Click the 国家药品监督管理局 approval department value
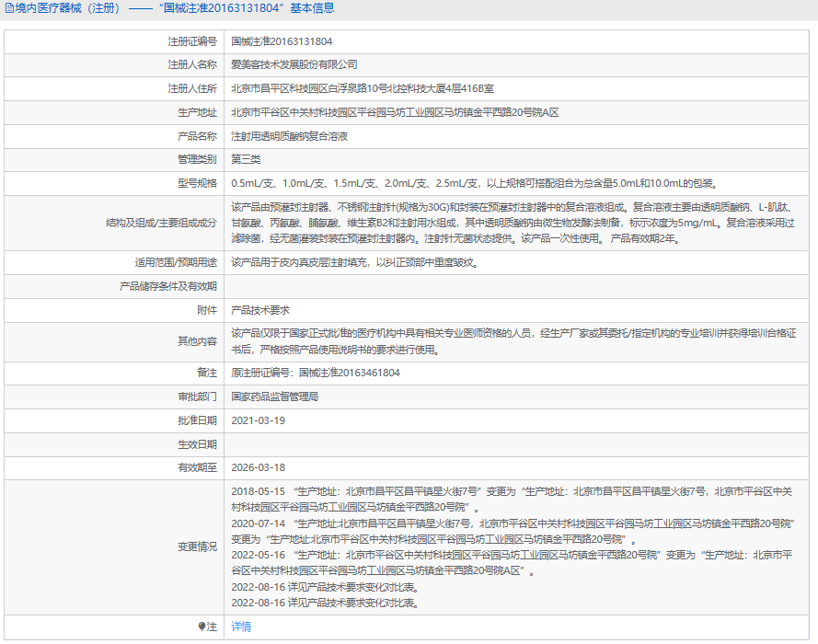 pyautogui.click(x=275, y=397)
